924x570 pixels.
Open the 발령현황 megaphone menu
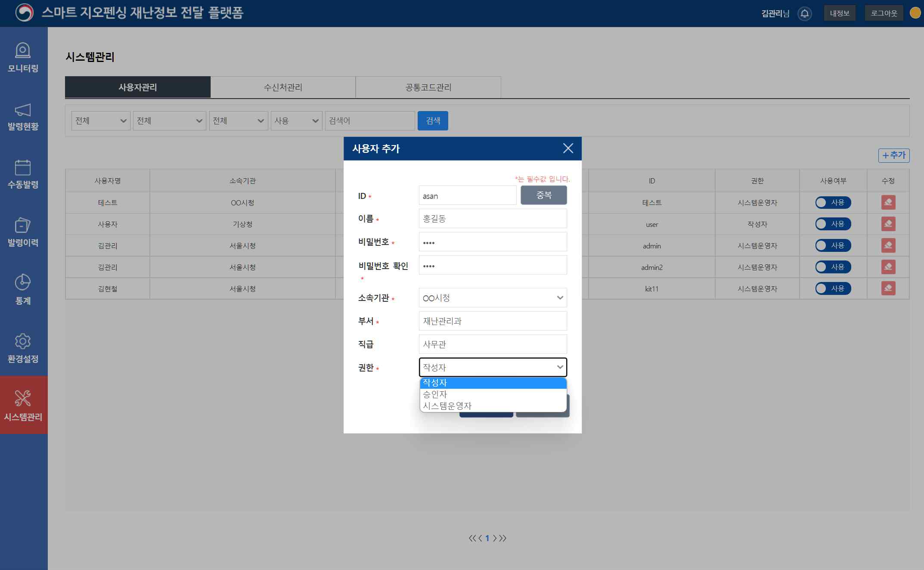click(23, 116)
